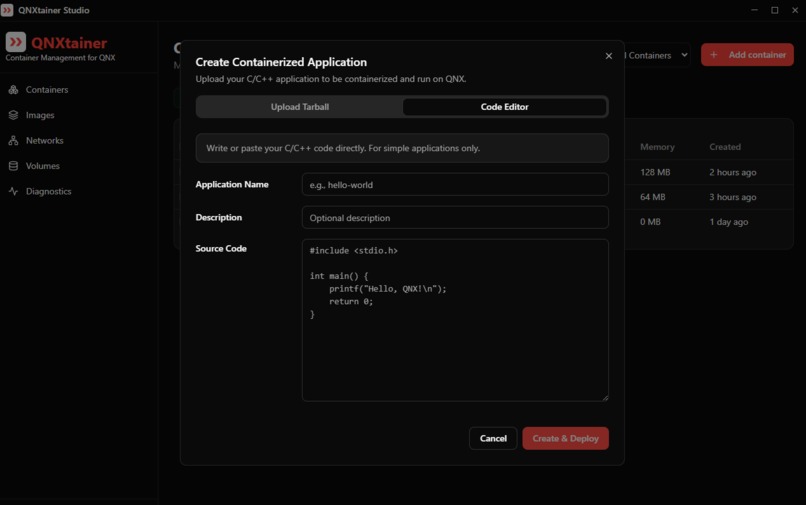Select the 128 MB memory cell
Viewport: 806px width, 505px height.
[655, 172]
